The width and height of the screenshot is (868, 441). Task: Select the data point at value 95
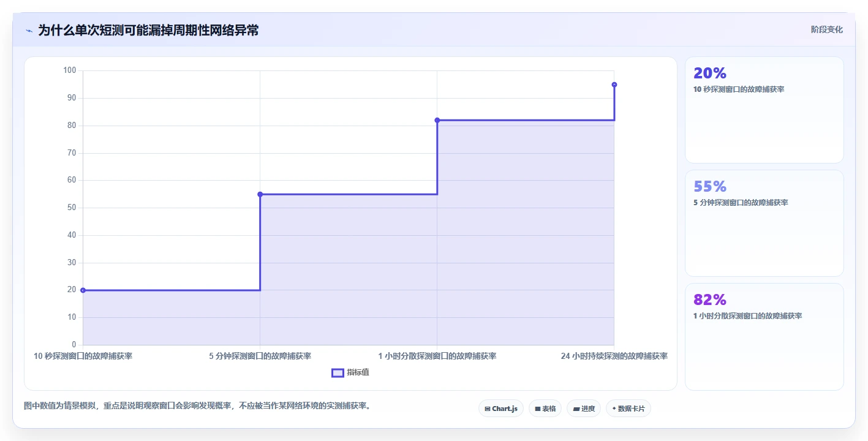click(614, 85)
